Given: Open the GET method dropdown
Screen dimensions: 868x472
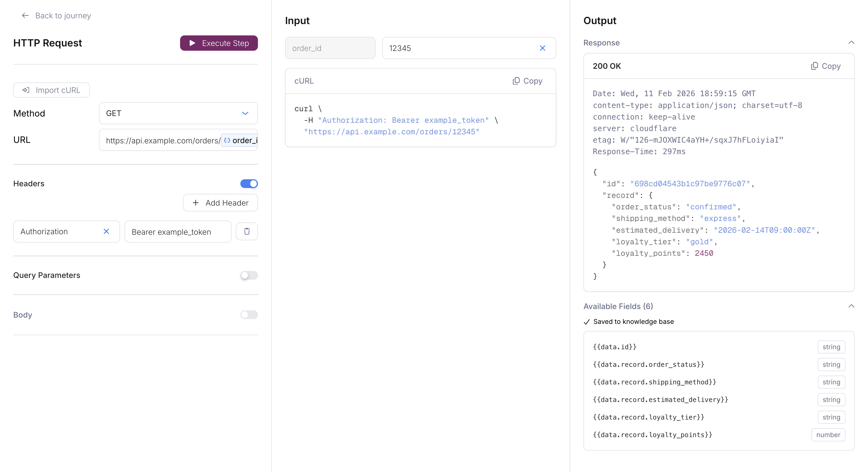Looking at the screenshot, I should (178, 113).
